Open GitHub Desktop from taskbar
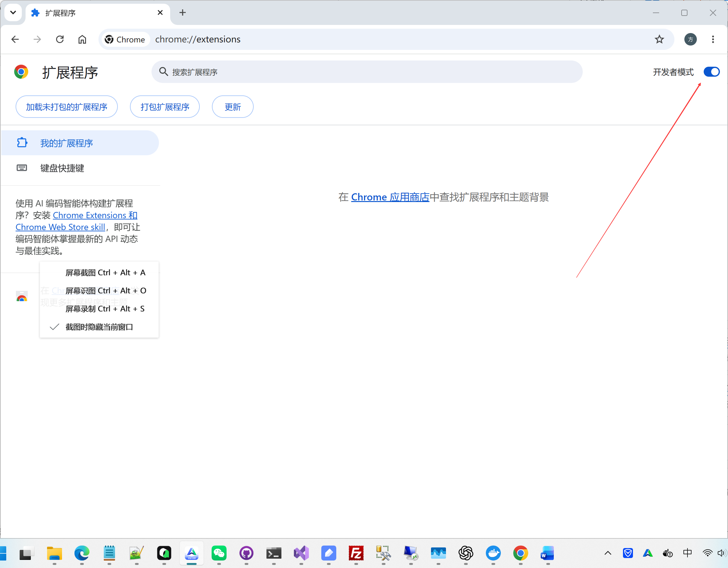 (246, 554)
